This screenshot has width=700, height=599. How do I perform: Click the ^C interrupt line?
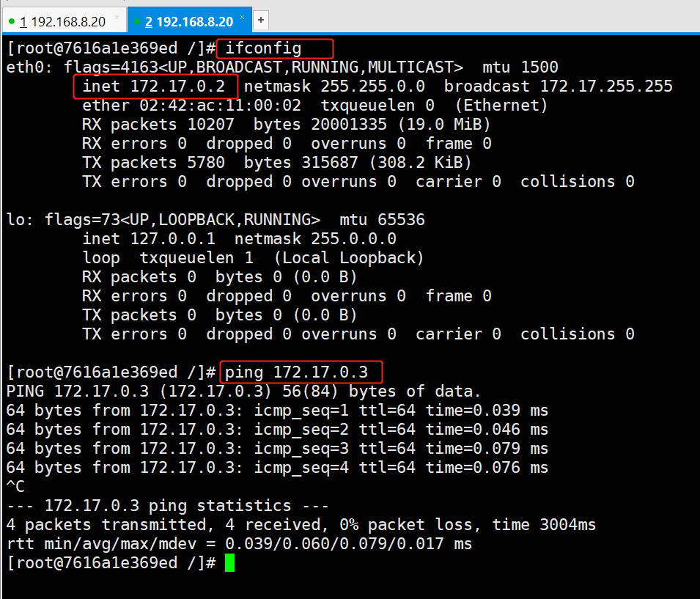(15, 486)
